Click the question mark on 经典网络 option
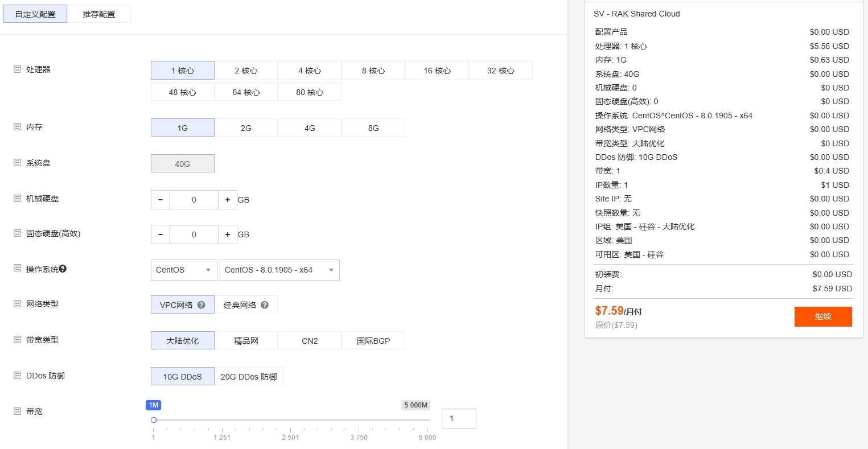868x449 pixels. coord(264,304)
